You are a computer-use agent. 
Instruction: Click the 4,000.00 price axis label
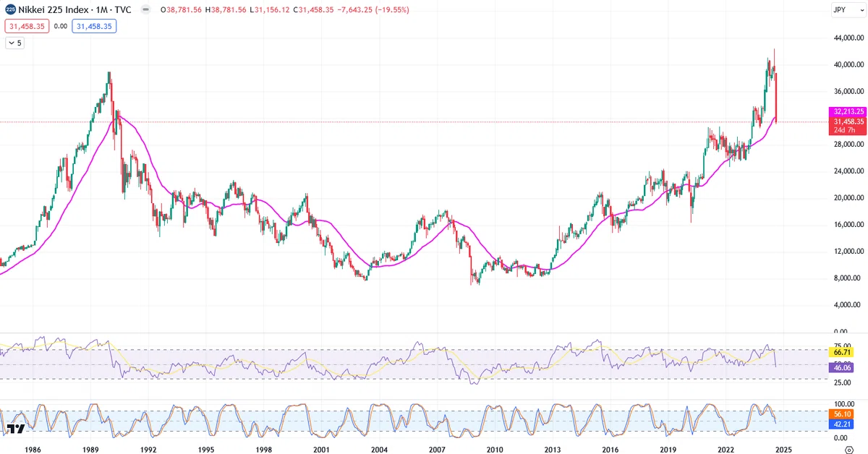(848, 304)
